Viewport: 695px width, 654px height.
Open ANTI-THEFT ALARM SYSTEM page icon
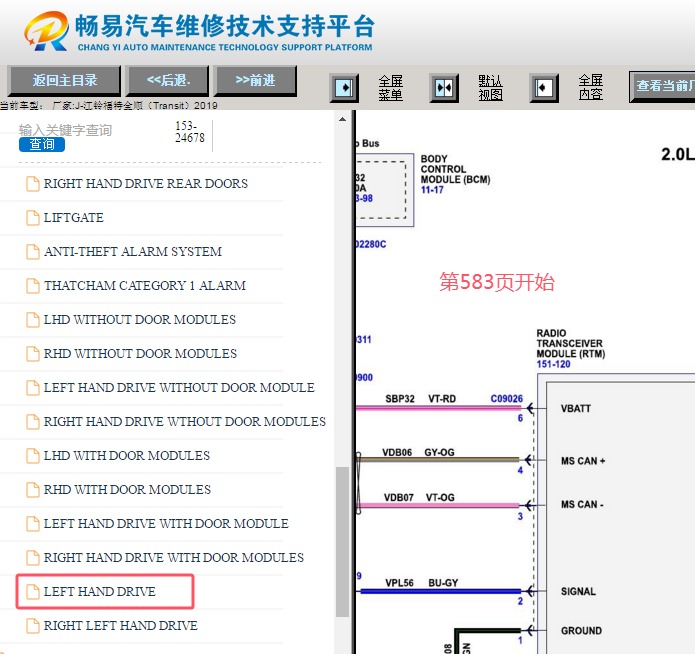[32, 251]
